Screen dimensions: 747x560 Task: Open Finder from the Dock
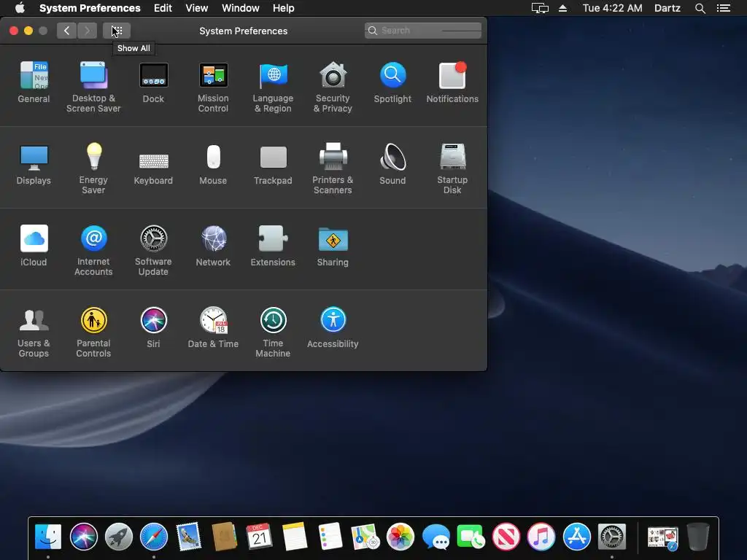pos(48,537)
